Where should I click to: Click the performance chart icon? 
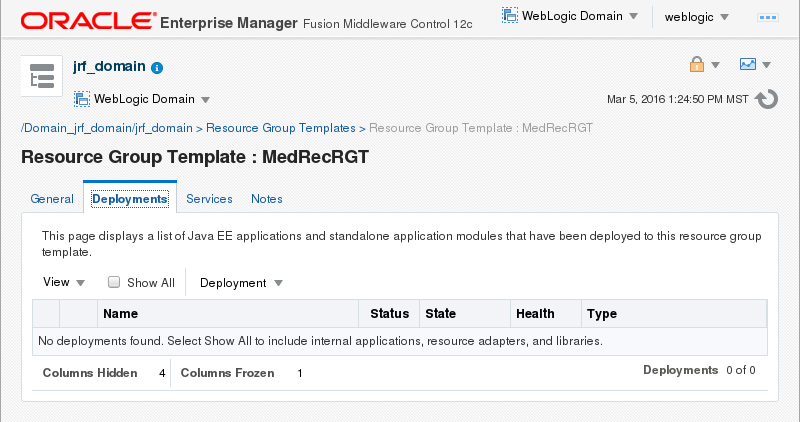[x=748, y=65]
